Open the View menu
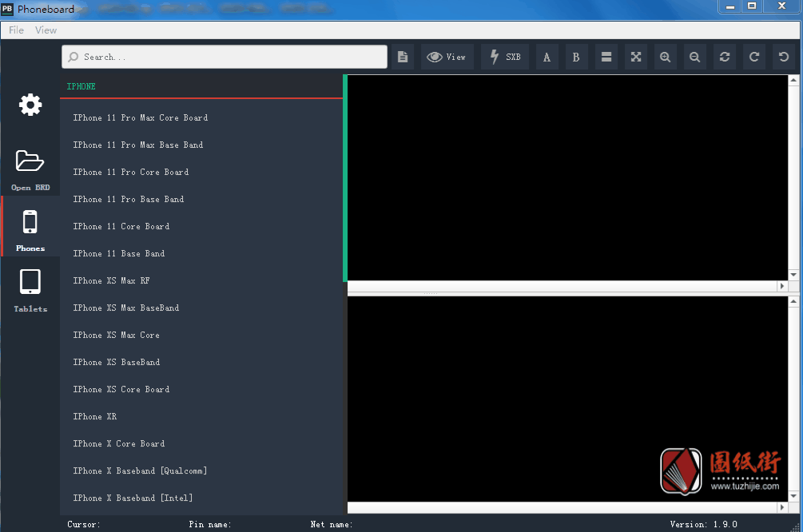 (x=46, y=30)
